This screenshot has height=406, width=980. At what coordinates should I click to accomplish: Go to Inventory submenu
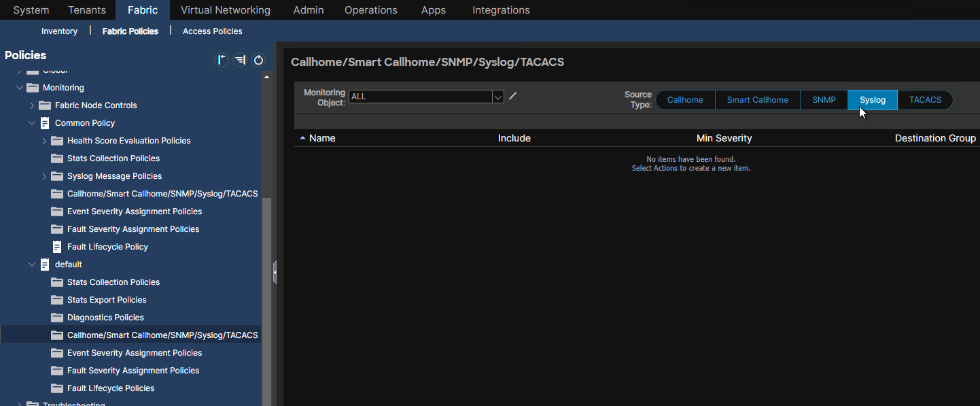point(59,31)
